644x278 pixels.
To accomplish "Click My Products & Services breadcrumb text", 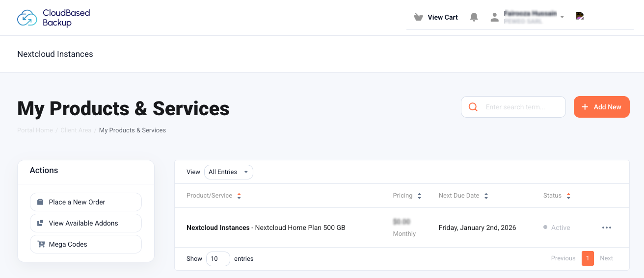I will [133, 130].
